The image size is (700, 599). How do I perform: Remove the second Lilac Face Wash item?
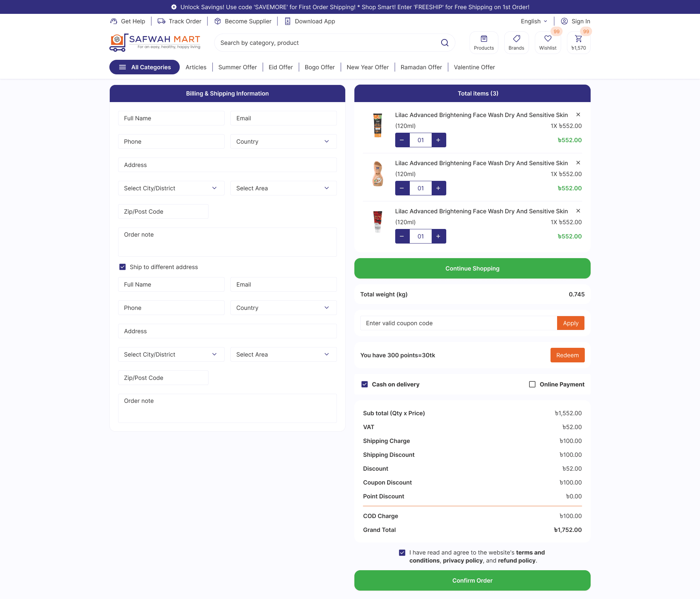click(578, 163)
